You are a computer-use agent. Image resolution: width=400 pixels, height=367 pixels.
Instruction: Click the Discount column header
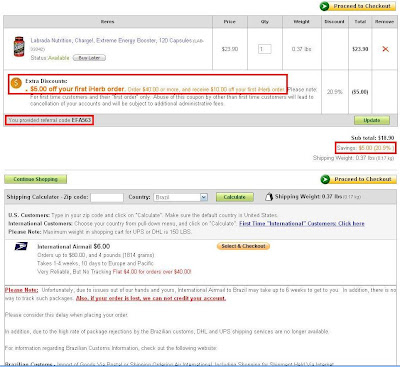click(x=334, y=21)
